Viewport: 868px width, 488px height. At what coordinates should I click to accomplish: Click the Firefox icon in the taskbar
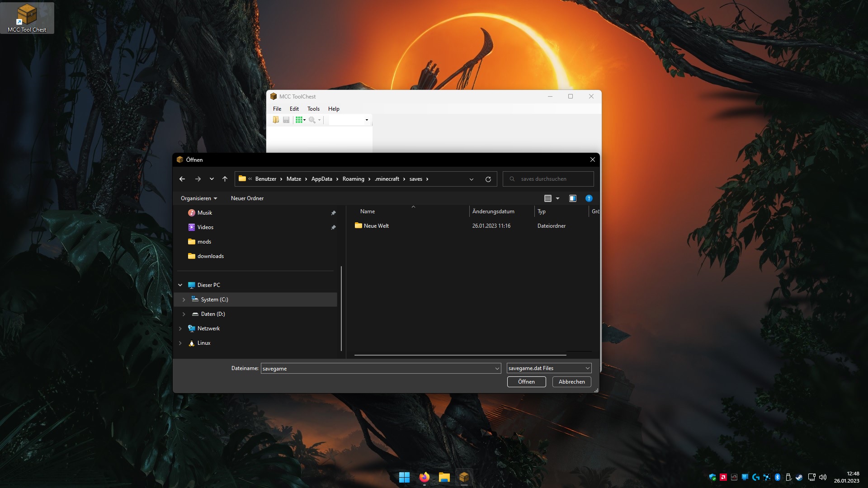click(x=424, y=477)
